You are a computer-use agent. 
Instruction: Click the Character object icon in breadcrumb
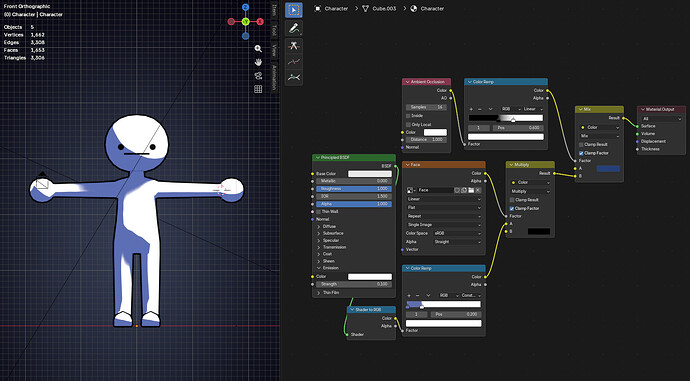[318, 8]
